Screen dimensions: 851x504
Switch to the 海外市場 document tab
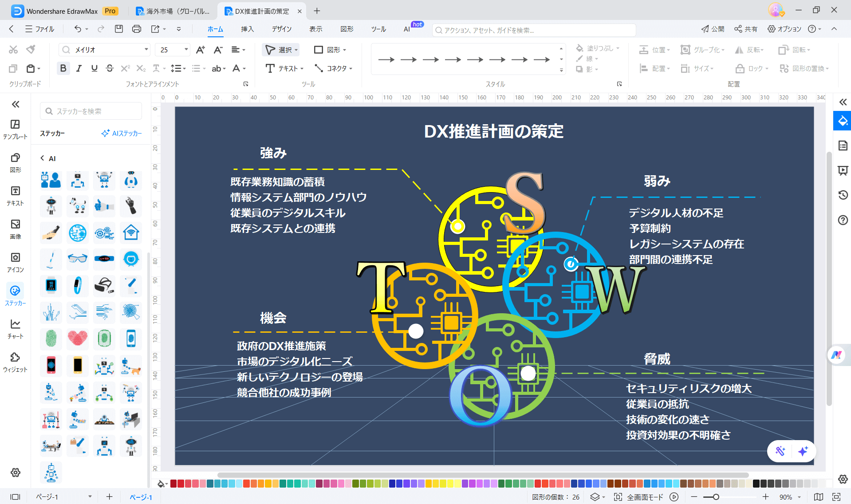(x=173, y=11)
